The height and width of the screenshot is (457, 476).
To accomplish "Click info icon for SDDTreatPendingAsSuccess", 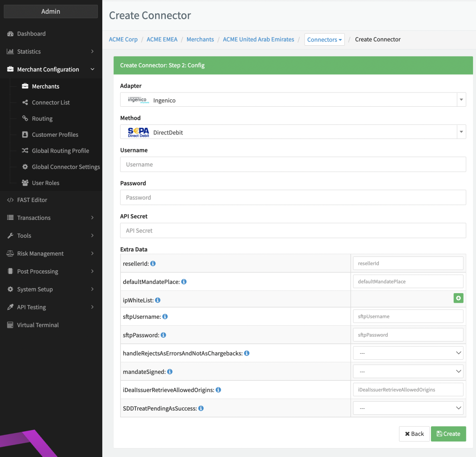I will tap(201, 408).
